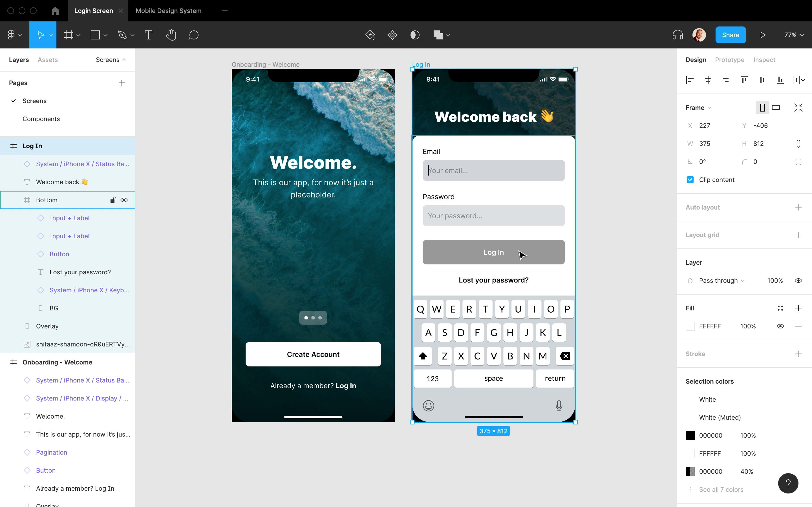This screenshot has width=812, height=507.
Task: Click the Prototype tab in right panel
Action: (x=730, y=59)
